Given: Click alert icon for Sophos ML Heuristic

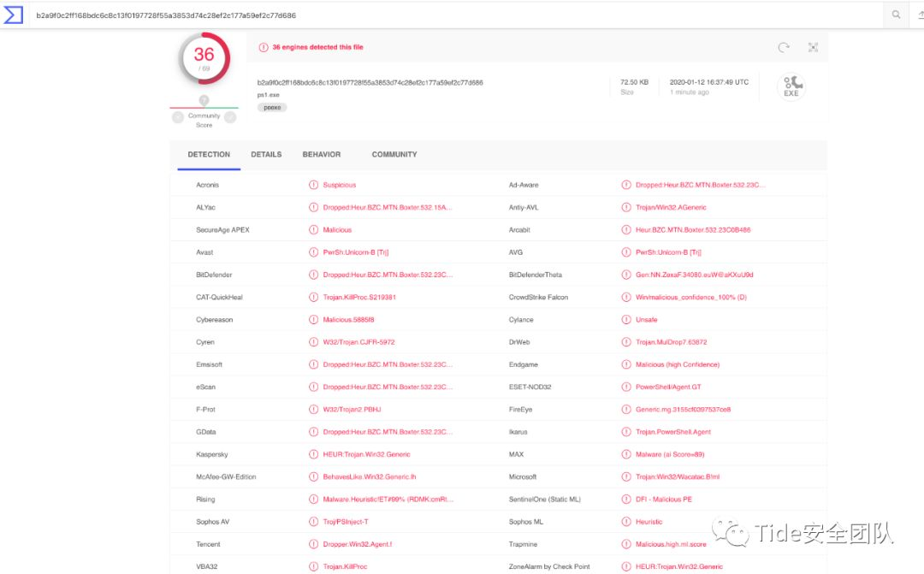Looking at the screenshot, I should coord(626,522).
